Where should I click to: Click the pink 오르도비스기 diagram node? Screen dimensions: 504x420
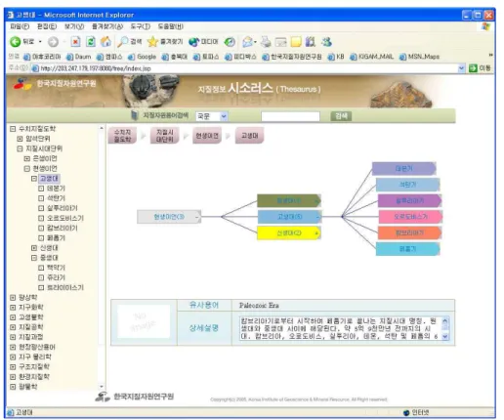tap(410, 217)
